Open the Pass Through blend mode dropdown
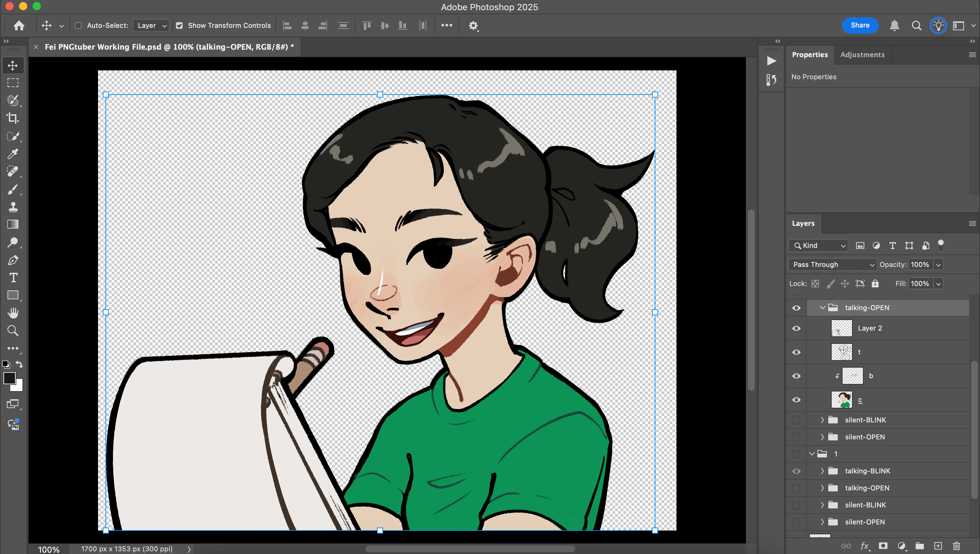 [x=832, y=265]
